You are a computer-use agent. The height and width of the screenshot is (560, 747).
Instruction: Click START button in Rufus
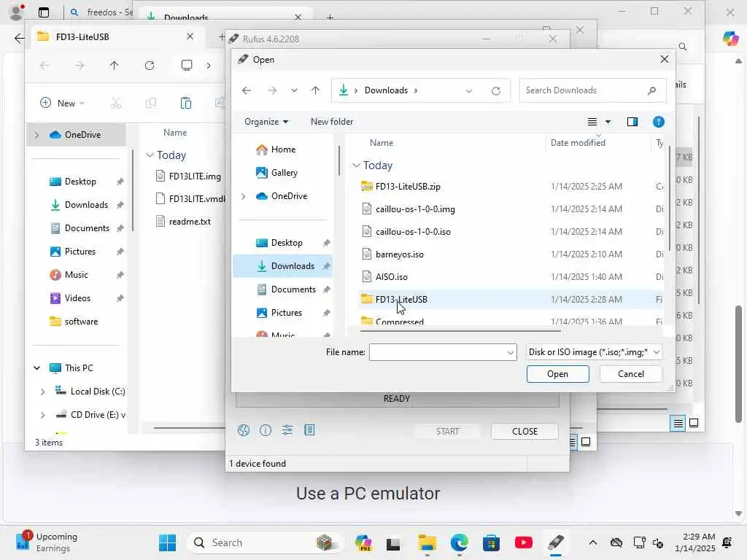point(447,432)
